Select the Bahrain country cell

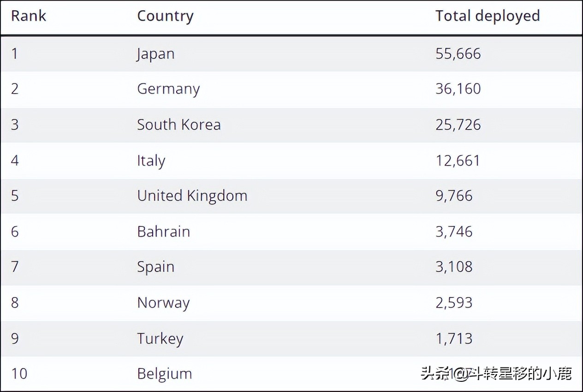click(x=163, y=232)
